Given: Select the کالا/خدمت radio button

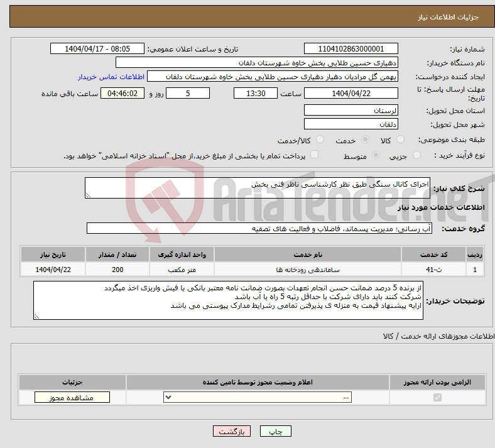Looking at the screenshot, I should tap(320, 139).
